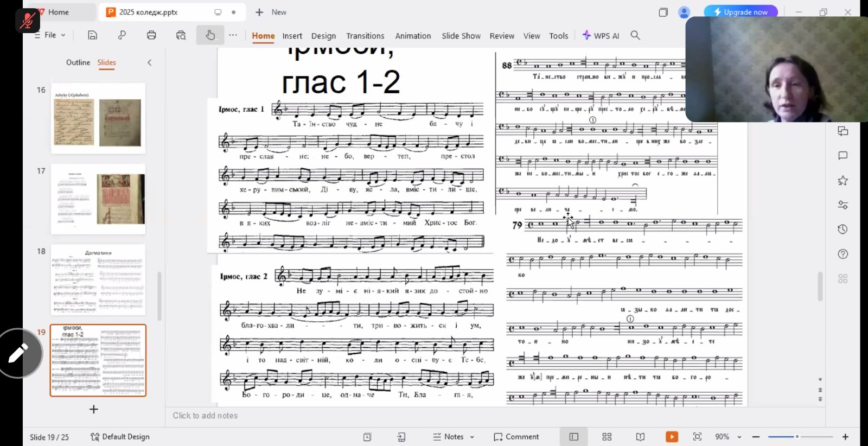
Task: Open Print Preview from the toolbar
Action: (181, 35)
